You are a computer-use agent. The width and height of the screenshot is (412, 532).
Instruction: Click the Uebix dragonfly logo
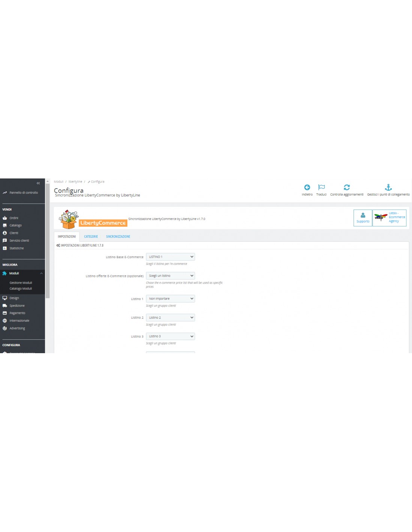point(381,217)
